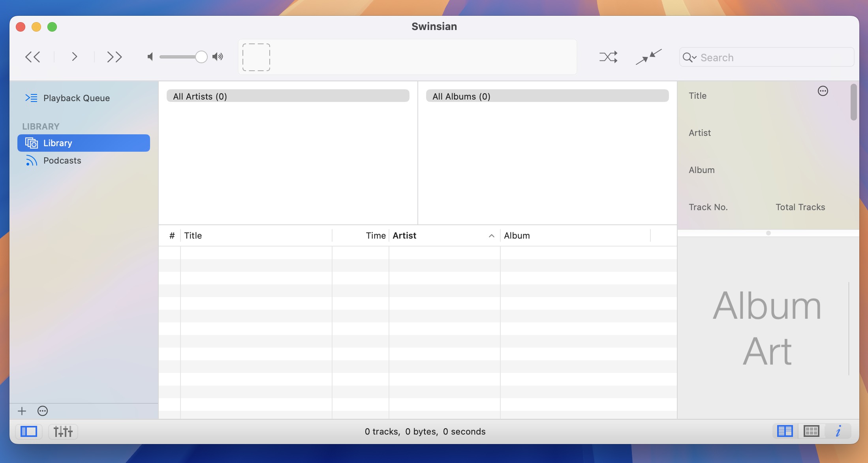Screen dimensions: 868x463
Task: Drag the volume slider to adjust level
Action: (201, 57)
